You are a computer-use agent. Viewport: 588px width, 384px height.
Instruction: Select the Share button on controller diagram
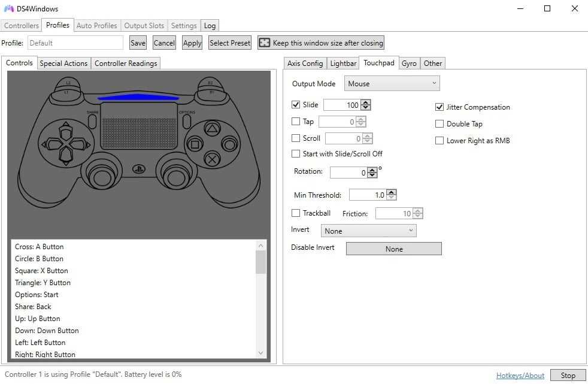click(x=92, y=121)
